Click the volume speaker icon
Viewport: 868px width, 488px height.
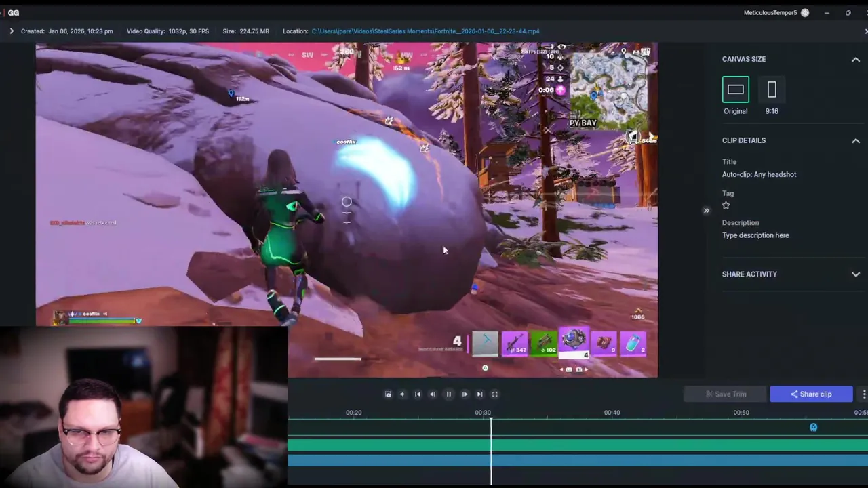click(402, 394)
